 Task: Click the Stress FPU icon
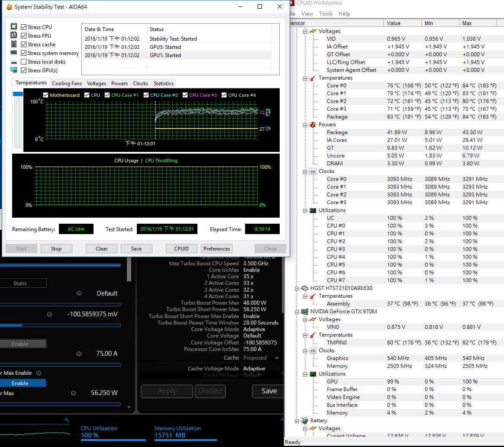click(14, 35)
